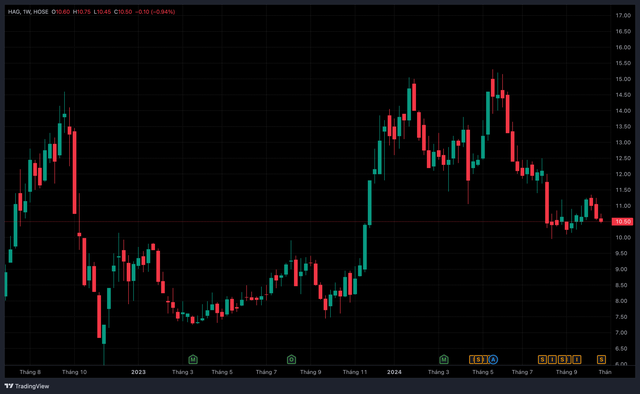Image resolution: width=640 pixels, height=394 pixels.
Task: Click the open value O10.60
Action: point(60,12)
